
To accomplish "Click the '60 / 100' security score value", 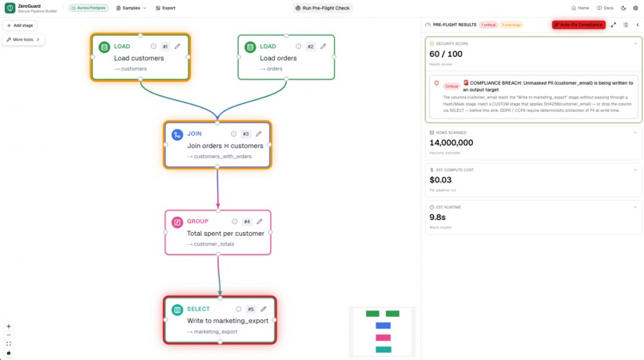I will pyautogui.click(x=446, y=54).
